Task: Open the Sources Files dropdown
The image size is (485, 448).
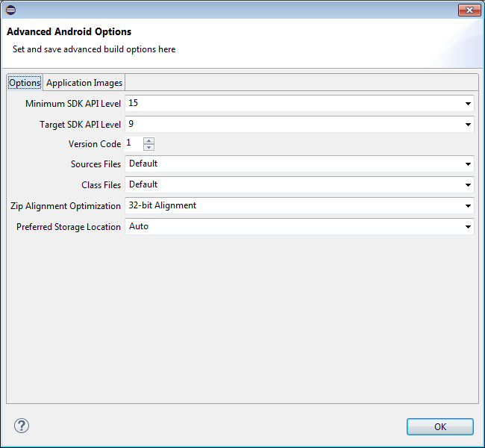Action: [299, 164]
